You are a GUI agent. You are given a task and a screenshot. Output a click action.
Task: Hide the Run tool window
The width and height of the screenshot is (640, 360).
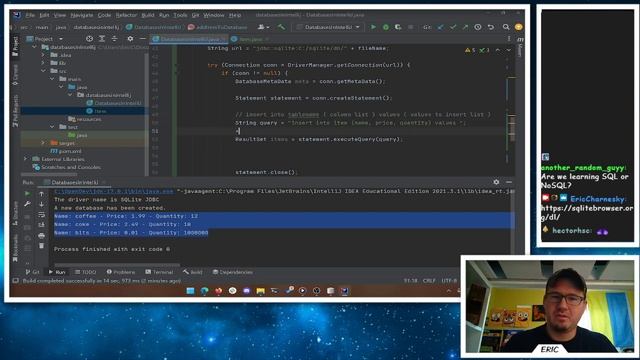pos(509,182)
